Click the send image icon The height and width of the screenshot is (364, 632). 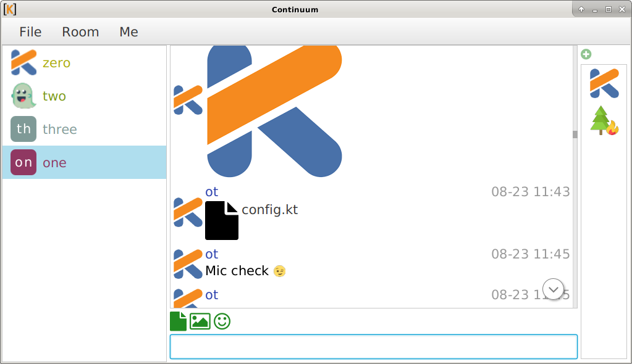pos(200,321)
